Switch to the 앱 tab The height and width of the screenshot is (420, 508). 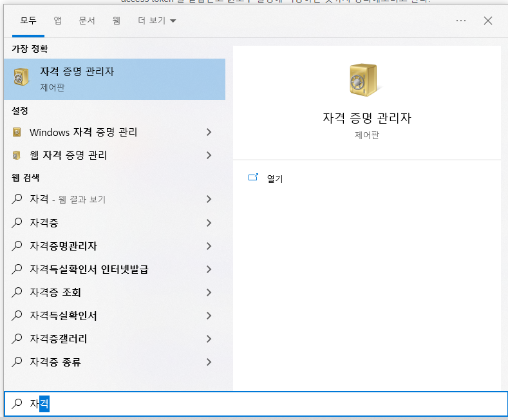58,21
